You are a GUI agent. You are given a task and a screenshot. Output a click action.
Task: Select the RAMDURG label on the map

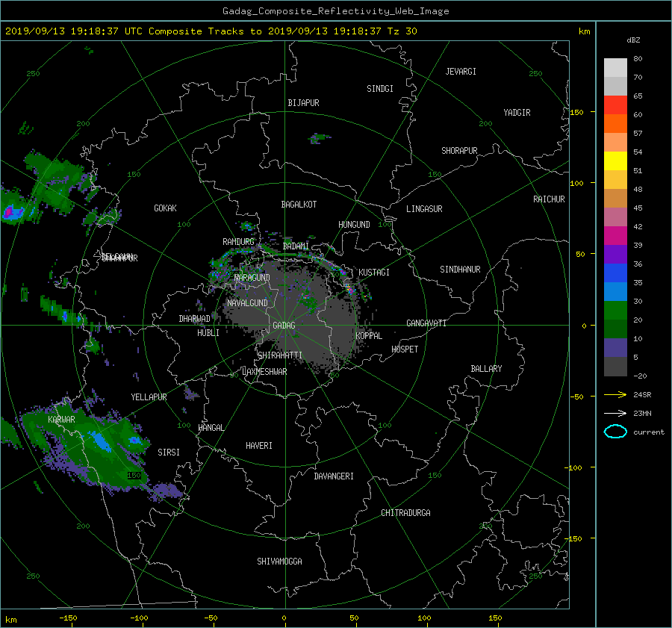(238, 242)
